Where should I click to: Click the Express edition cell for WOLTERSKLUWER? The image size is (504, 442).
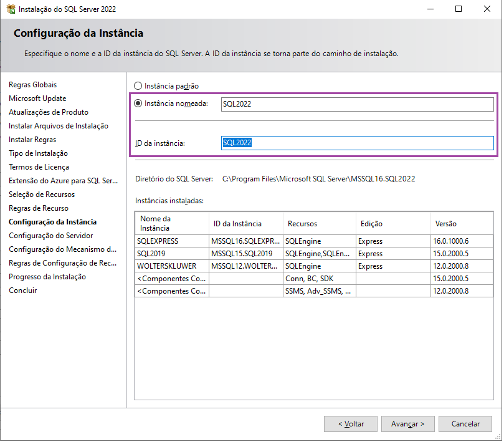click(393, 266)
